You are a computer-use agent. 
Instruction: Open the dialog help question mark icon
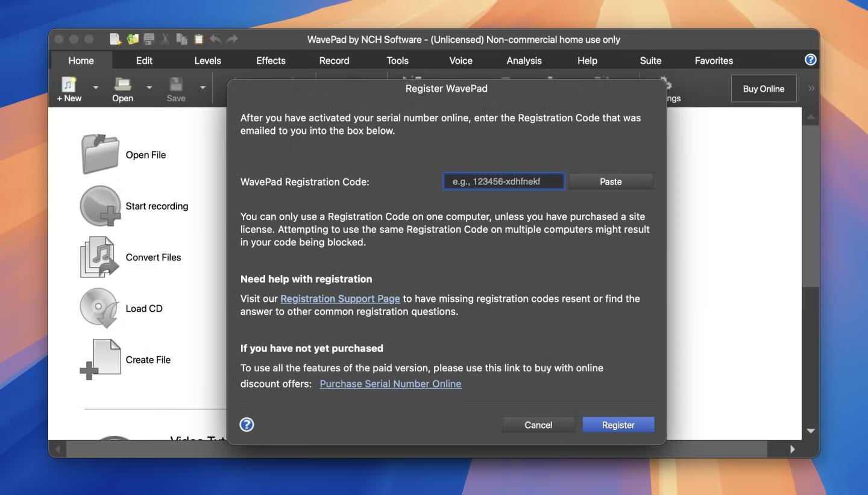247,424
